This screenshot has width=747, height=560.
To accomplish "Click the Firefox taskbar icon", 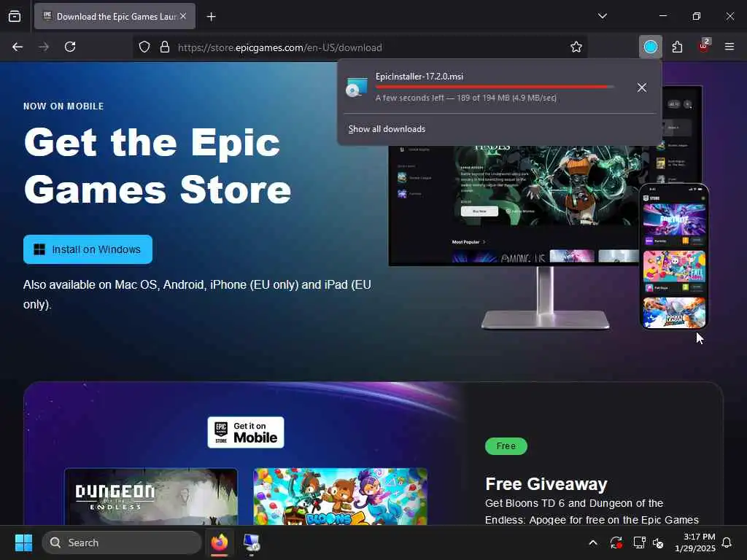I will pos(220,542).
